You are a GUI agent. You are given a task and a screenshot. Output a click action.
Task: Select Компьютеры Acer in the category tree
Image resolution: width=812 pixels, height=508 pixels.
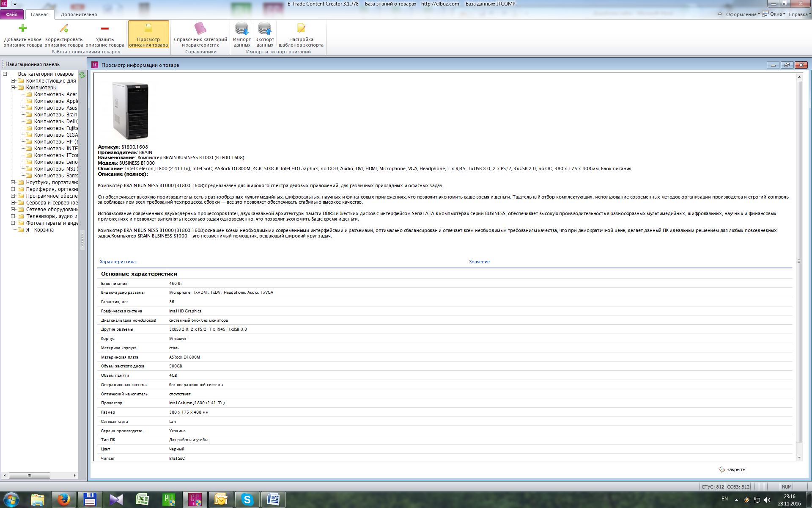55,94
